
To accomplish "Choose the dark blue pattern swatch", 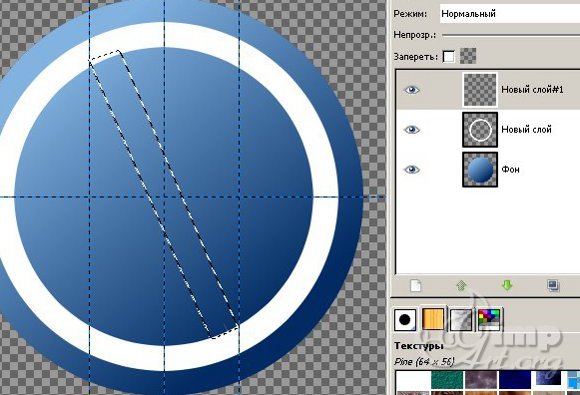I will 515,380.
